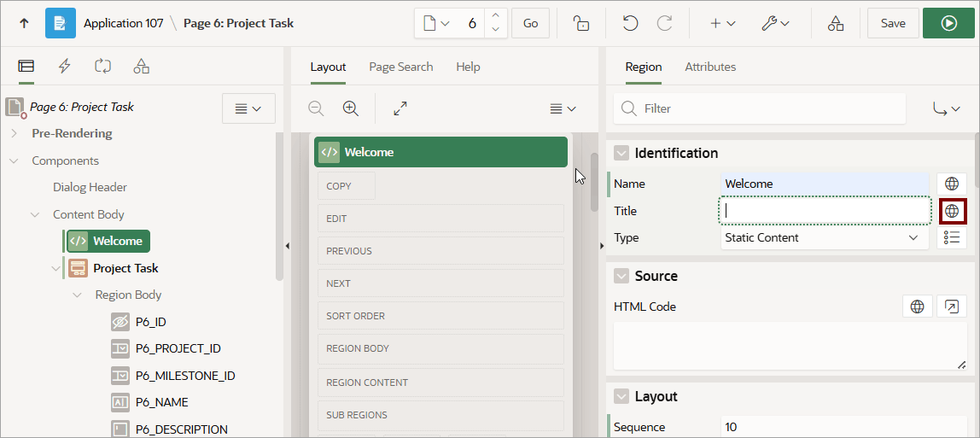
Task: Click the property Filter search field
Action: pyautogui.click(x=760, y=108)
